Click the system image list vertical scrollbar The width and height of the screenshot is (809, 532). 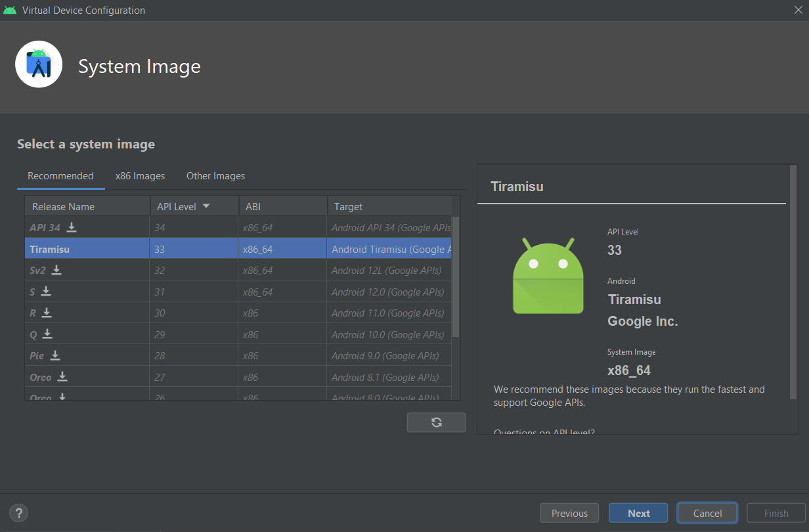pyautogui.click(x=456, y=276)
